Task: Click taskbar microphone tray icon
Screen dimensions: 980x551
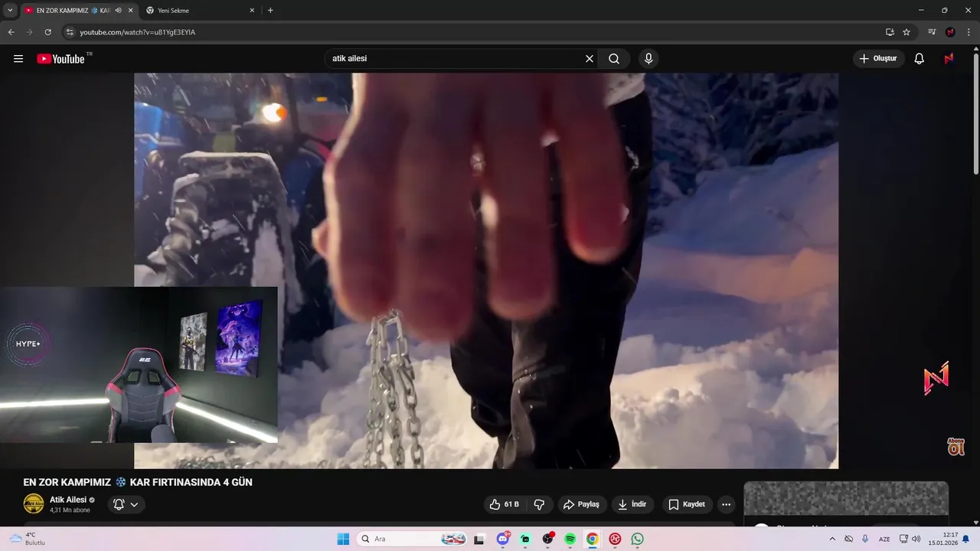Action: pos(865,539)
